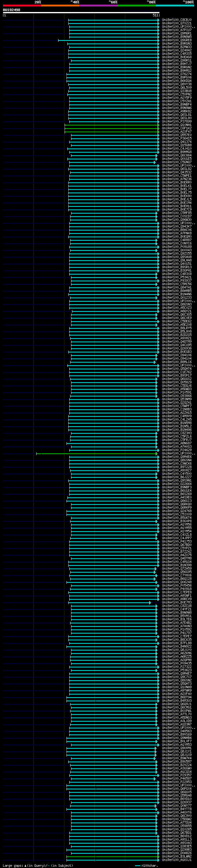Select hit label UniRef100_Q9UVM1
This screenshot has width=197, height=868.
[176, 748]
